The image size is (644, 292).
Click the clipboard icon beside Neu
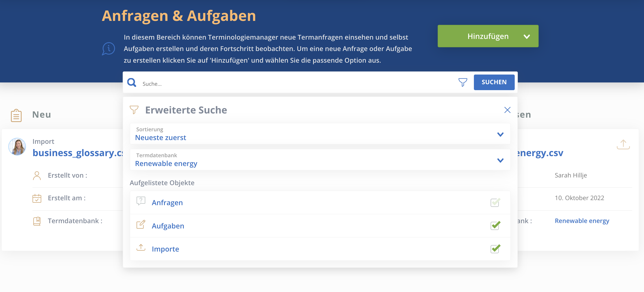coord(16,115)
